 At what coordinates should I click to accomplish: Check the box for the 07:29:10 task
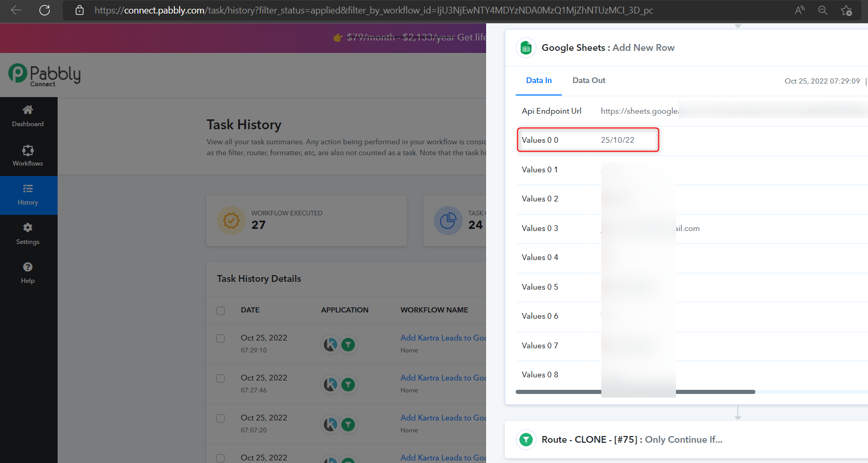click(221, 338)
